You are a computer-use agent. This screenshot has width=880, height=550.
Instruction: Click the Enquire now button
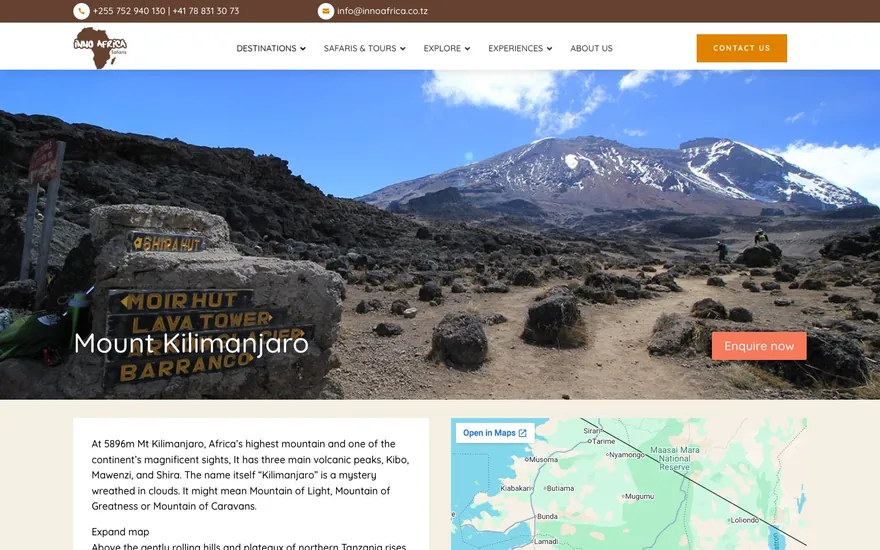pos(759,346)
